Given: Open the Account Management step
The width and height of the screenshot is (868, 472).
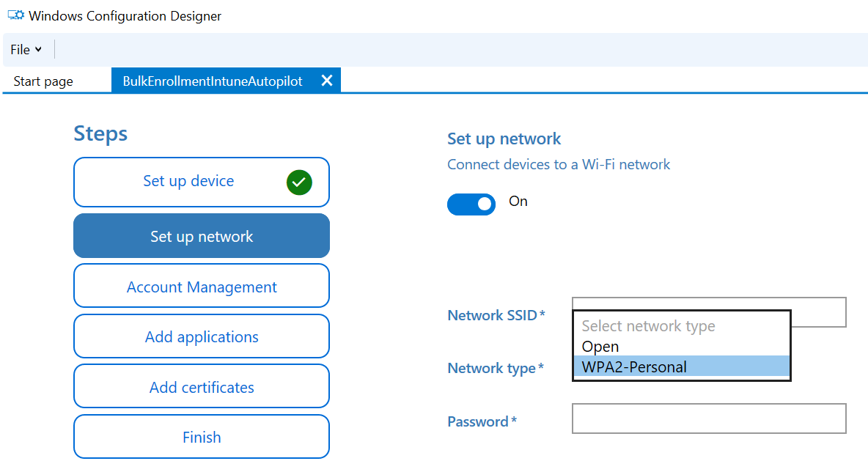Looking at the screenshot, I should pyautogui.click(x=202, y=286).
